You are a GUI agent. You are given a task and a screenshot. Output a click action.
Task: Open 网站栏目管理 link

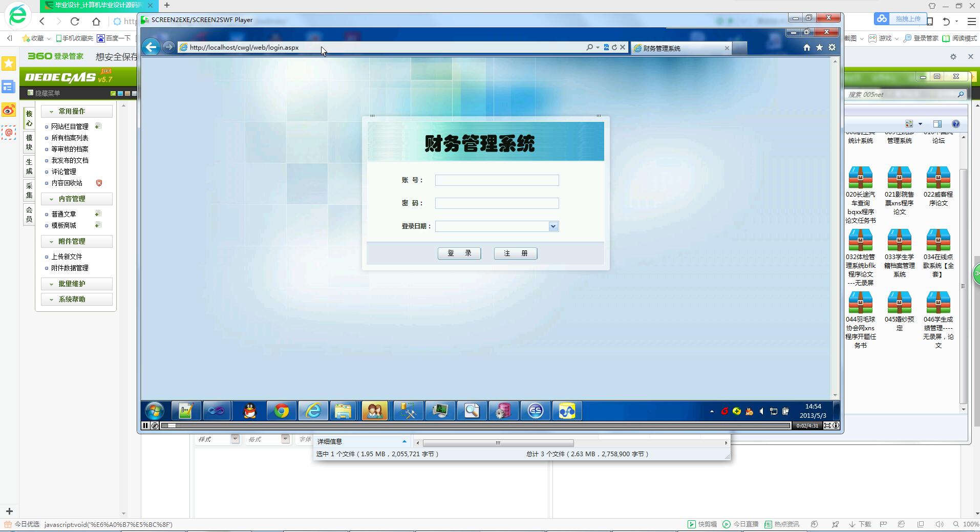(x=70, y=126)
